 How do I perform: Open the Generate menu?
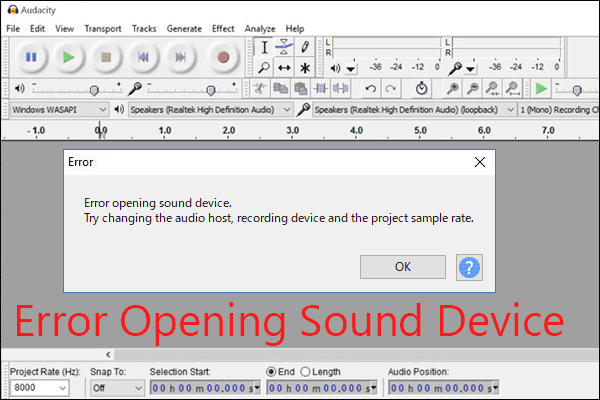184,29
